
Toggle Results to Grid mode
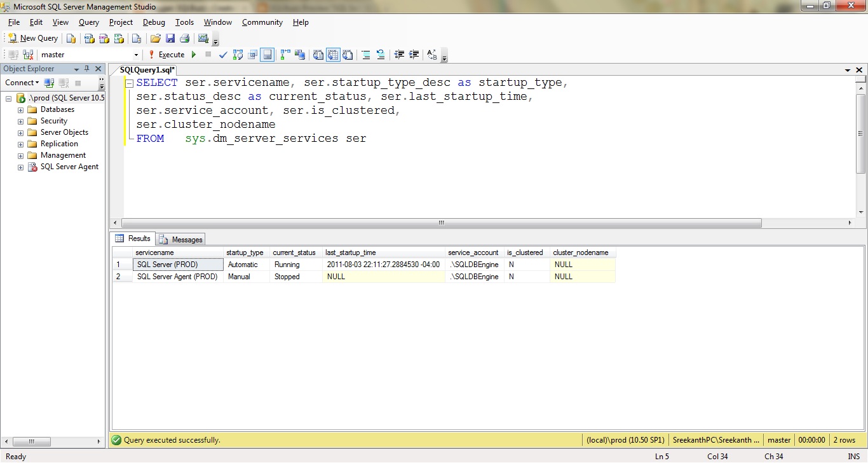tap(333, 55)
